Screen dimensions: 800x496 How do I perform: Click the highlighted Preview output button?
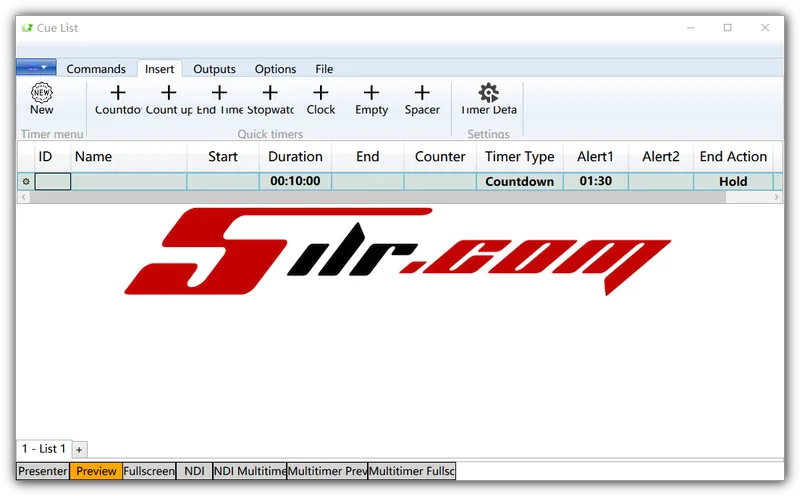[x=96, y=471]
